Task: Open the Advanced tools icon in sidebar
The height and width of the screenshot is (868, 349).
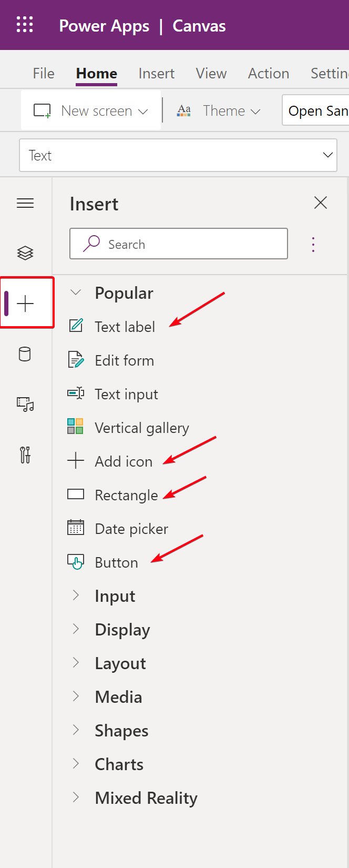Action: (x=25, y=455)
